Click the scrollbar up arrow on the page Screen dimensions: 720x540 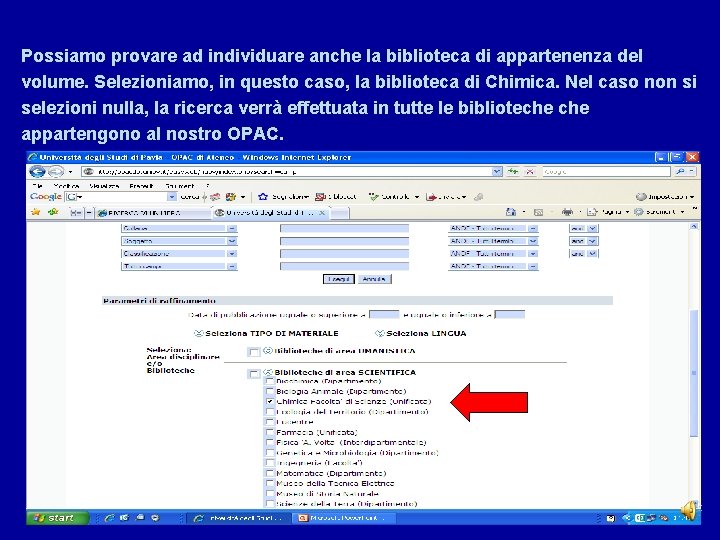694,227
